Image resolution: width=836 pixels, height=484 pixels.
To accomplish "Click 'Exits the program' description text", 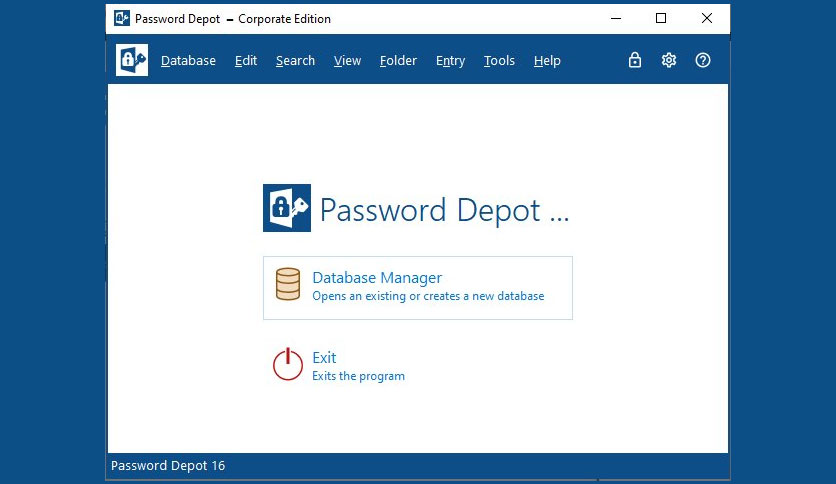I will [x=358, y=376].
